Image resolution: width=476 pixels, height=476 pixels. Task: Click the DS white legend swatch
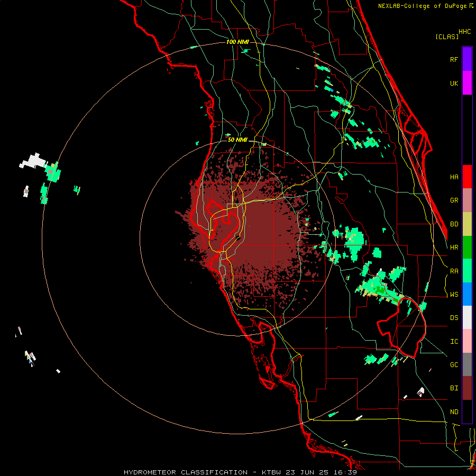(x=467, y=317)
